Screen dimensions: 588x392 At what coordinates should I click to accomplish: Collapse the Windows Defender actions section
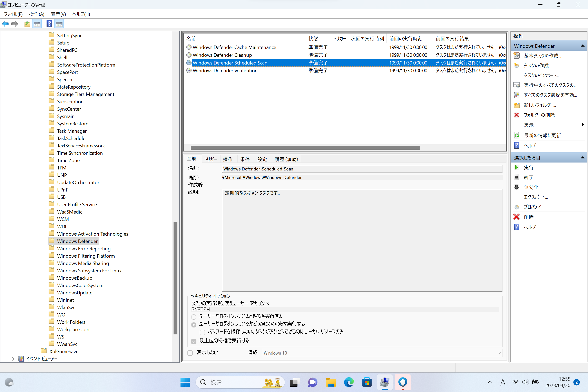click(x=582, y=46)
